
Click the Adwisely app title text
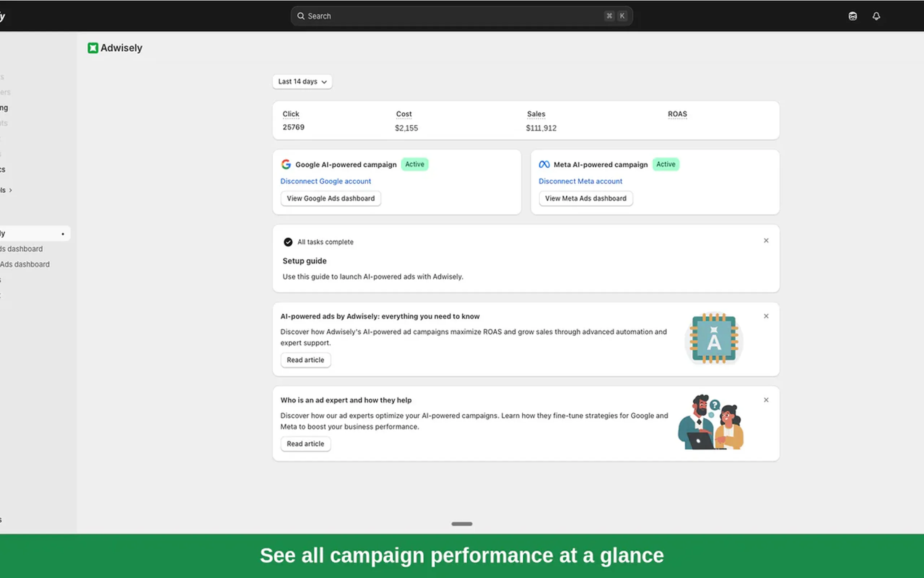(121, 48)
